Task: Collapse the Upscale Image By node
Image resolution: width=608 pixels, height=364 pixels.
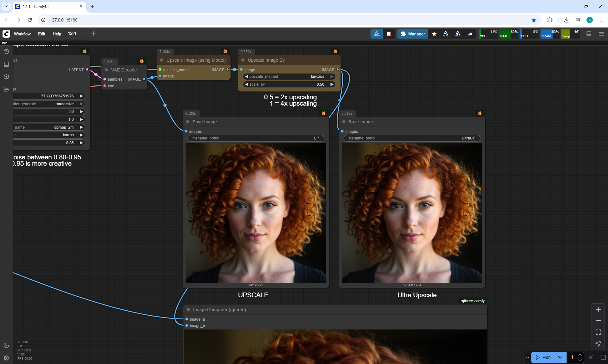Action: pos(243,60)
